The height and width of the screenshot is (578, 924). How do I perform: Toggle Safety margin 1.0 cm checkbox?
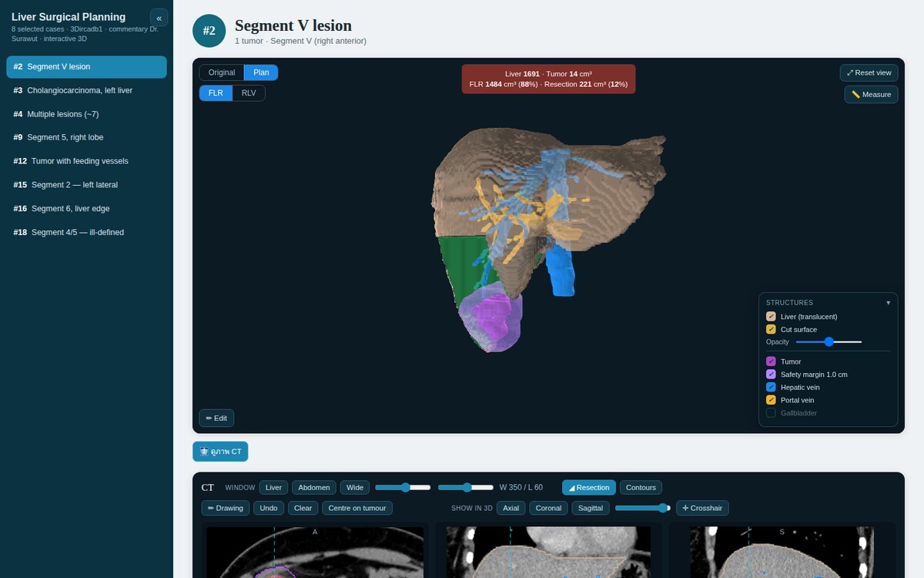[x=771, y=375]
